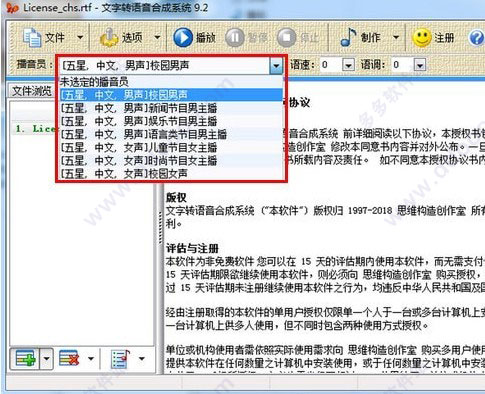
Task: Select 新闻节目男主播 voice
Action: click(170, 108)
